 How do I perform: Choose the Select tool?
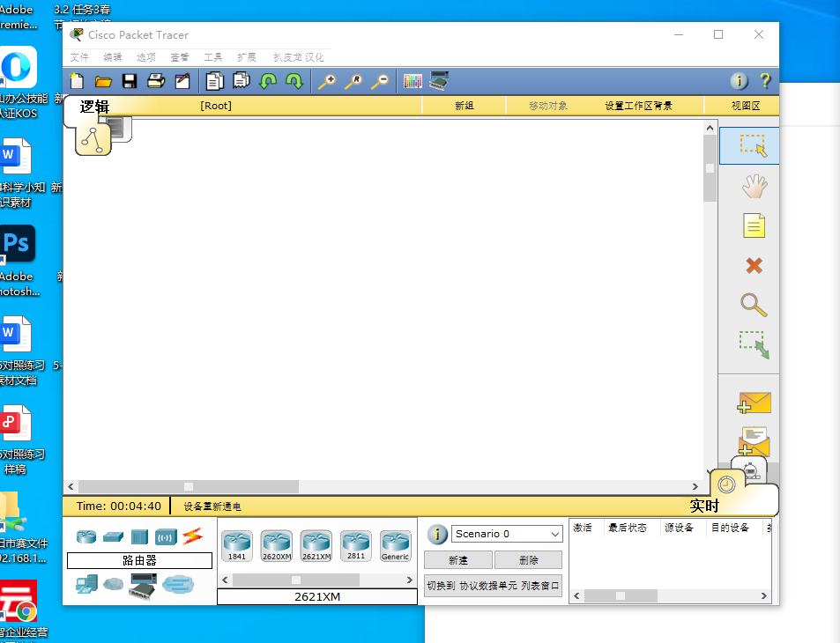(x=749, y=145)
